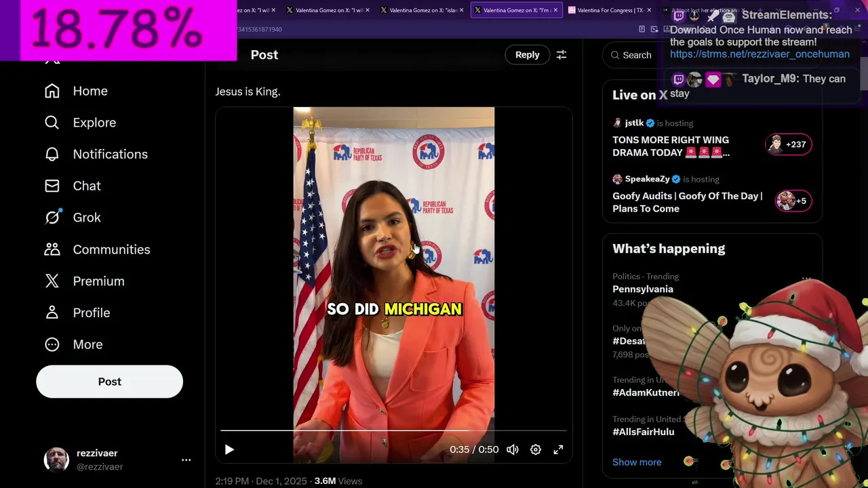Click the +5 listeners badge
Screen dimensions: 868x488
[793, 201]
